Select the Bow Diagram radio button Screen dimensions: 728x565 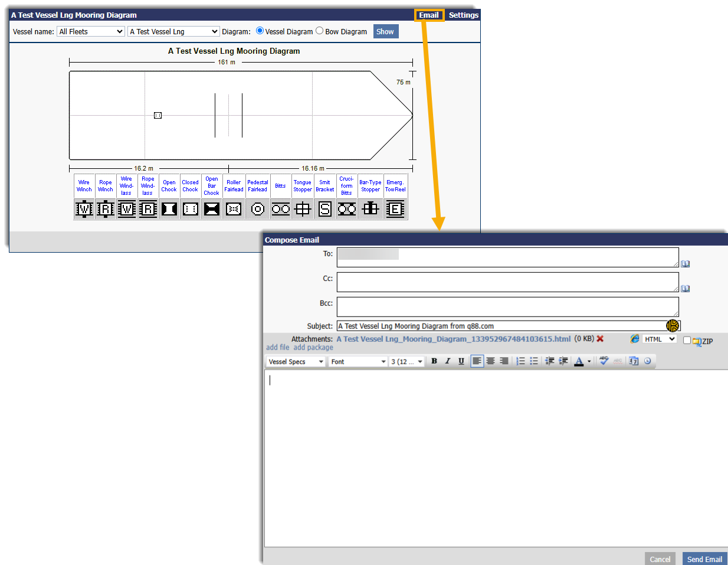pyautogui.click(x=320, y=31)
